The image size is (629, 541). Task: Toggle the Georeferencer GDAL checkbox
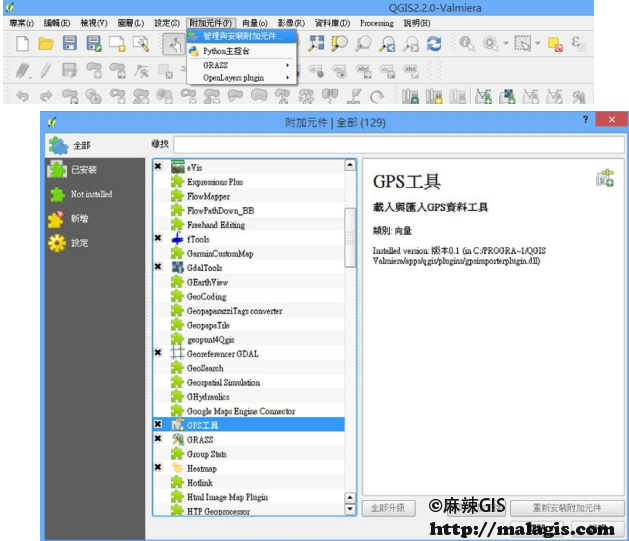158,353
